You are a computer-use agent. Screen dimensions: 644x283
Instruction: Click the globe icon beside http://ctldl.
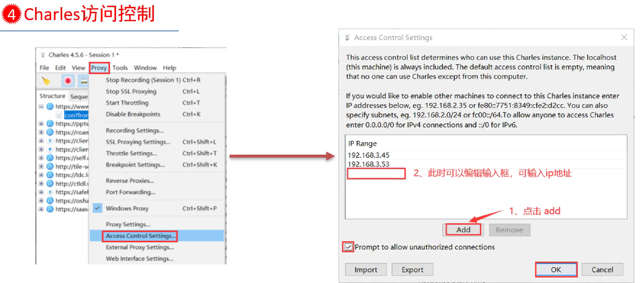pos(50,184)
